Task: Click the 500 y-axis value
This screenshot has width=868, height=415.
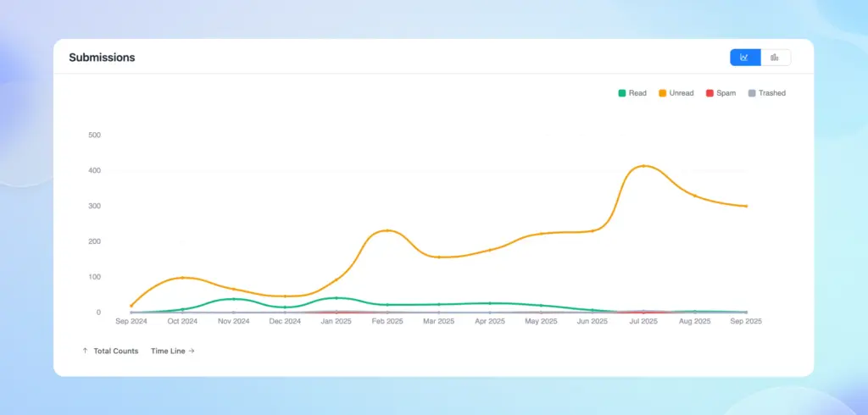Action: 94,135
